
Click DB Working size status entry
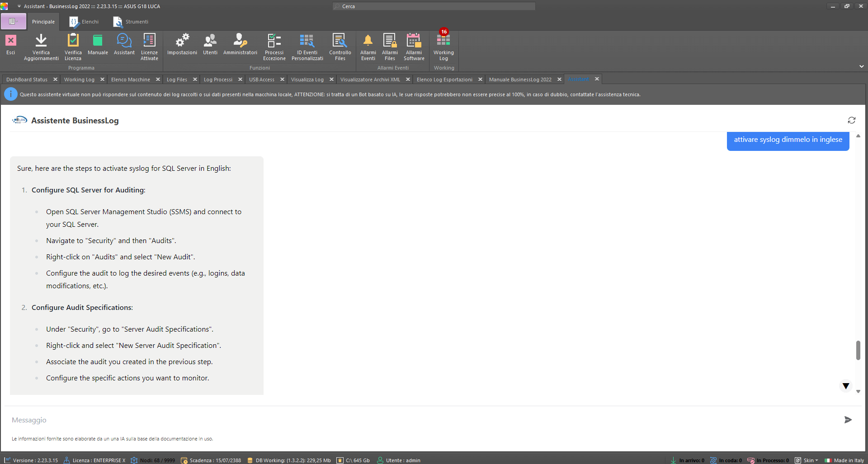[x=288, y=460]
